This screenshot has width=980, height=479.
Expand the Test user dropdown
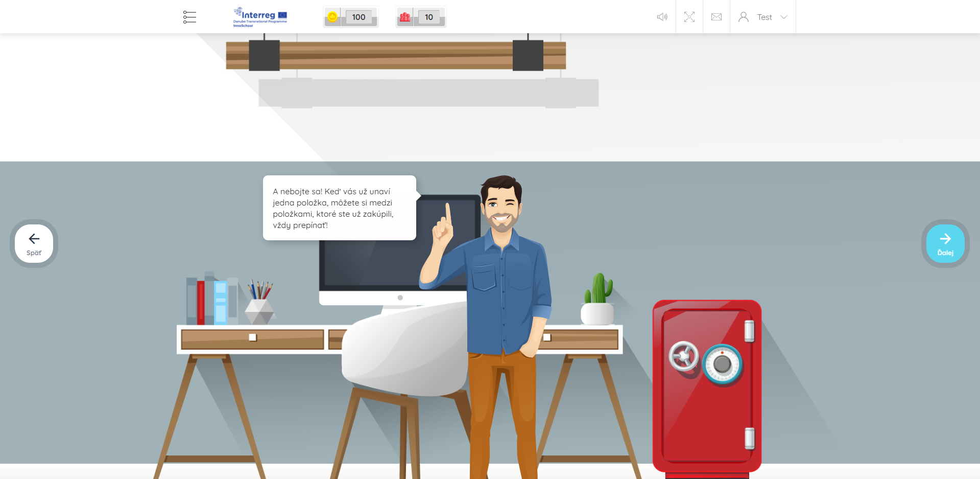click(764, 17)
